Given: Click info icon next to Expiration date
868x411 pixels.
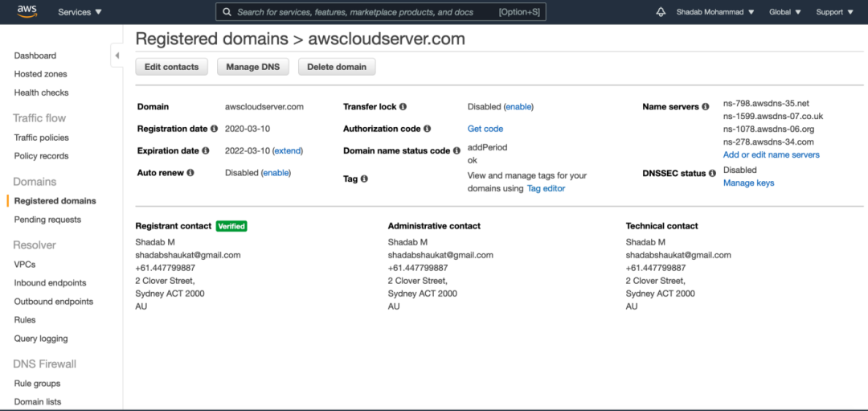Looking at the screenshot, I should point(206,150).
